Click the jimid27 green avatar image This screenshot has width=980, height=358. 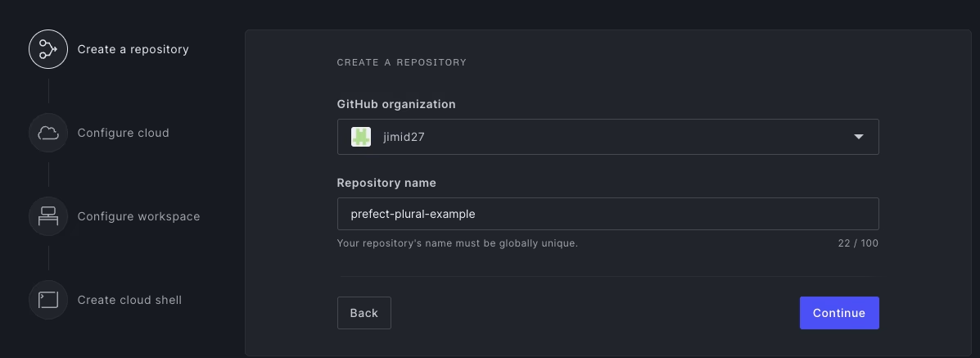(361, 137)
